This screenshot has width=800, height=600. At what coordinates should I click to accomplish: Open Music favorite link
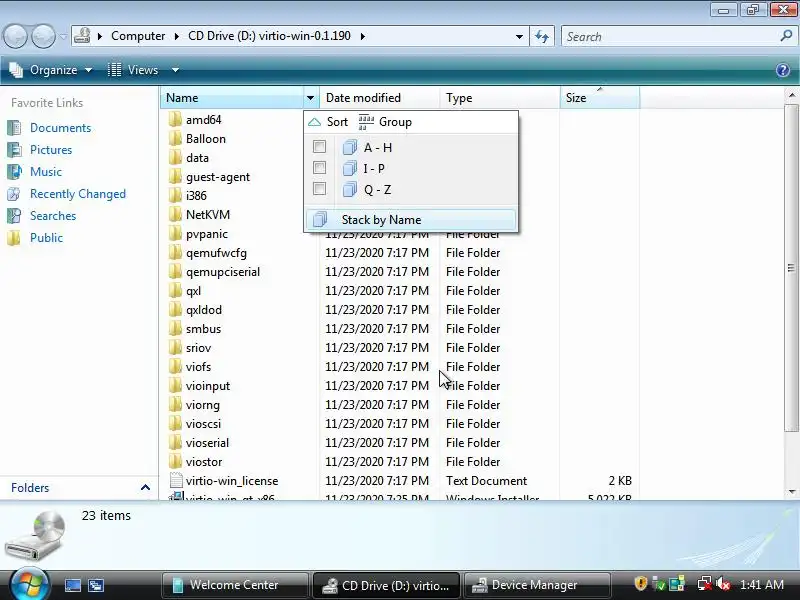point(45,172)
